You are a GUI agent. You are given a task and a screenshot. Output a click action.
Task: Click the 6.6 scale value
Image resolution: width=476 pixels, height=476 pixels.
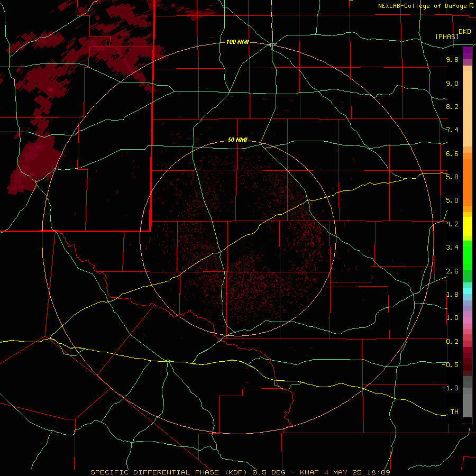click(x=452, y=153)
